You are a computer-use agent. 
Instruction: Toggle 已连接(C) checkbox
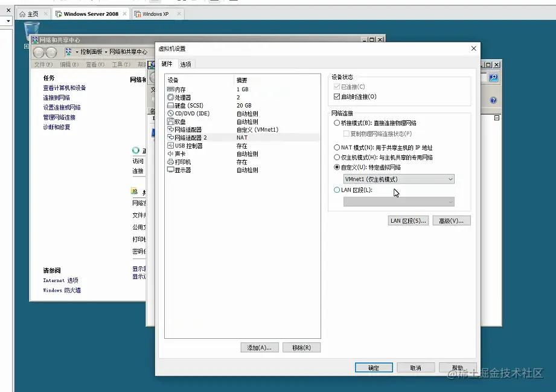(337, 86)
